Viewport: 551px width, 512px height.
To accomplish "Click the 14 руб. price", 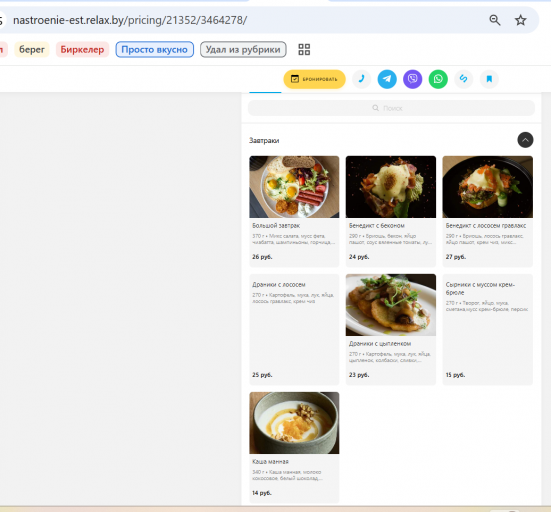I will tap(262, 493).
